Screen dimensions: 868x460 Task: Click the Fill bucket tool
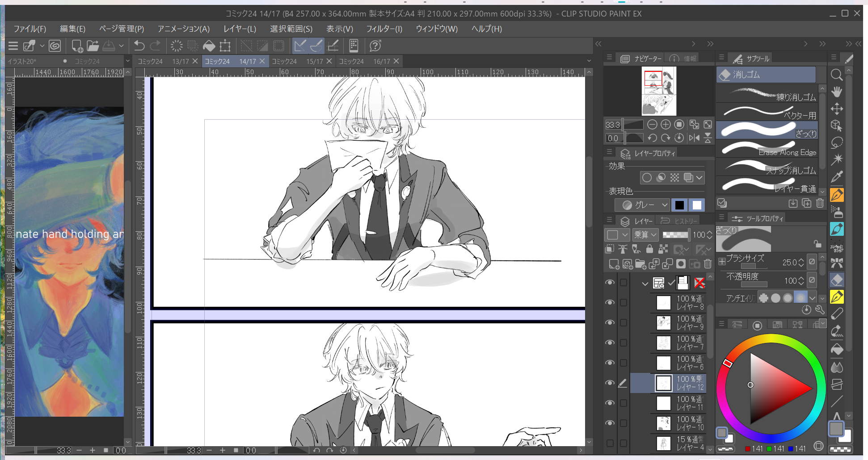[837, 349]
